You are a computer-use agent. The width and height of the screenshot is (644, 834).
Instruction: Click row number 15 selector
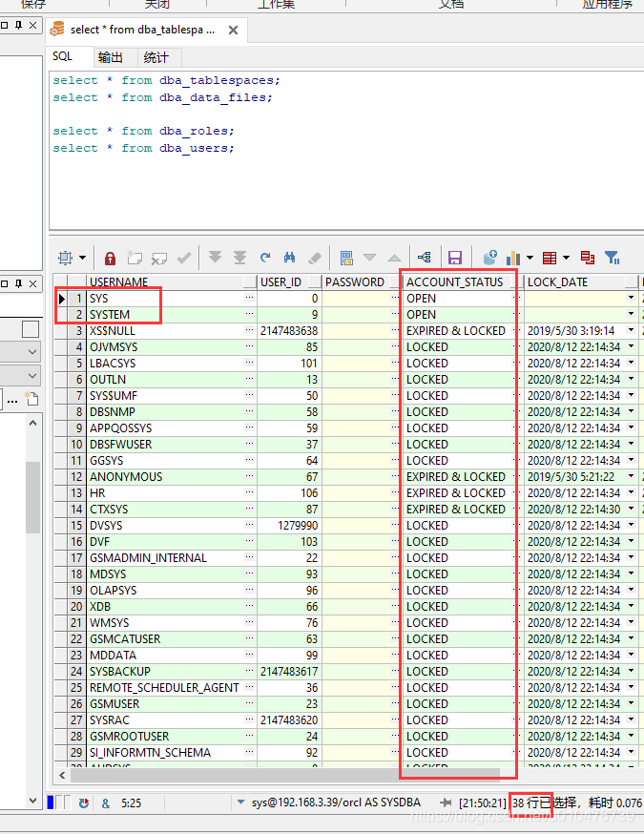click(x=77, y=526)
